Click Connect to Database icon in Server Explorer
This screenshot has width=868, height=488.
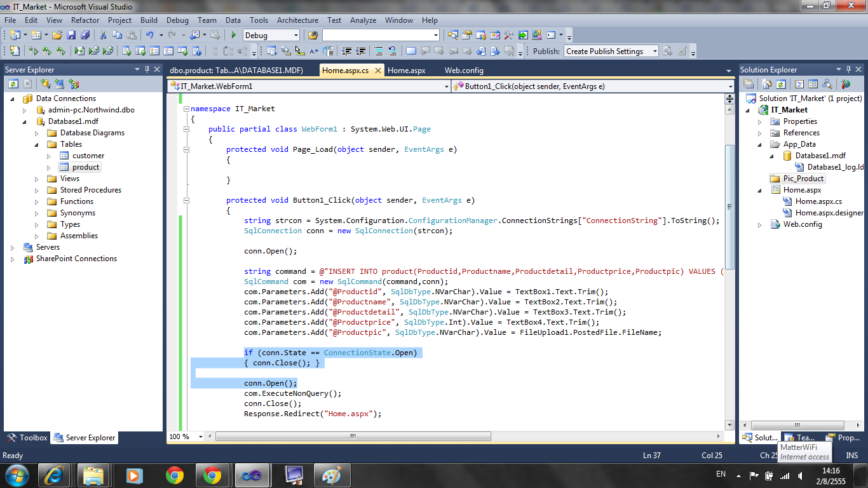[x=45, y=83]
